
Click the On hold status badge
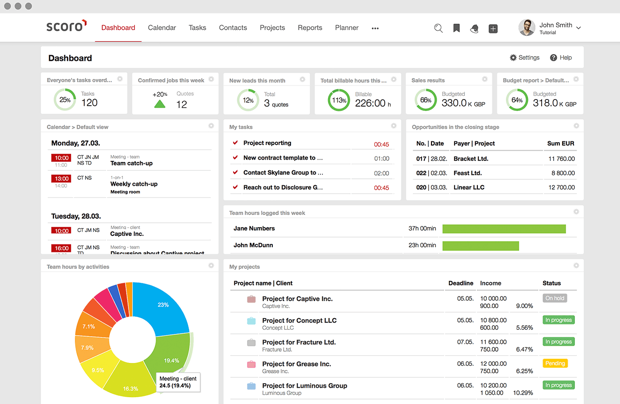554,298
